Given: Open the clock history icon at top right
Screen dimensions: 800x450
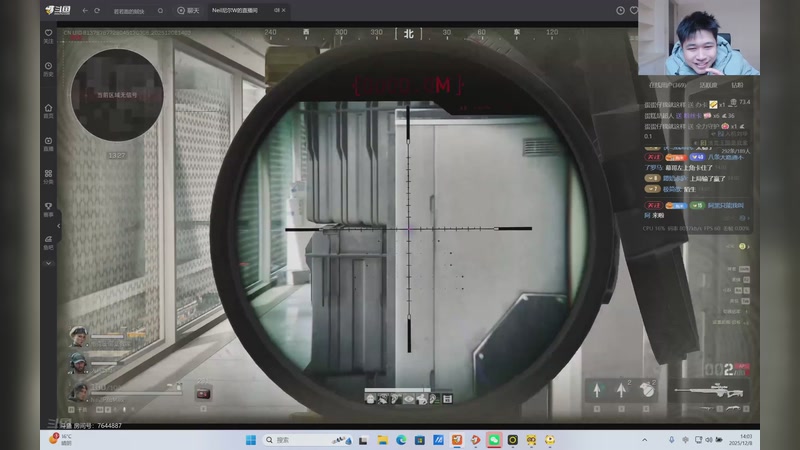Looking at the screenshot, I should [x=620, y=11].
